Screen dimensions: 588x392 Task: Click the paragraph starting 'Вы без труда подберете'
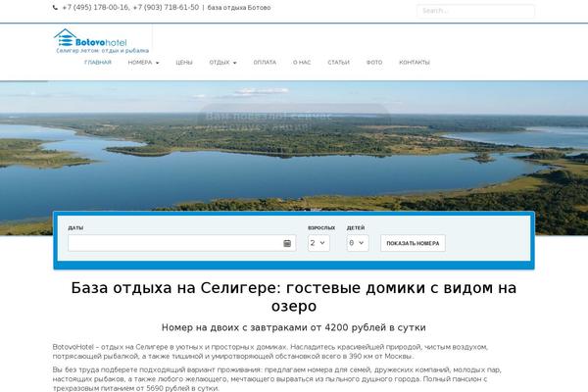[277, 379]
